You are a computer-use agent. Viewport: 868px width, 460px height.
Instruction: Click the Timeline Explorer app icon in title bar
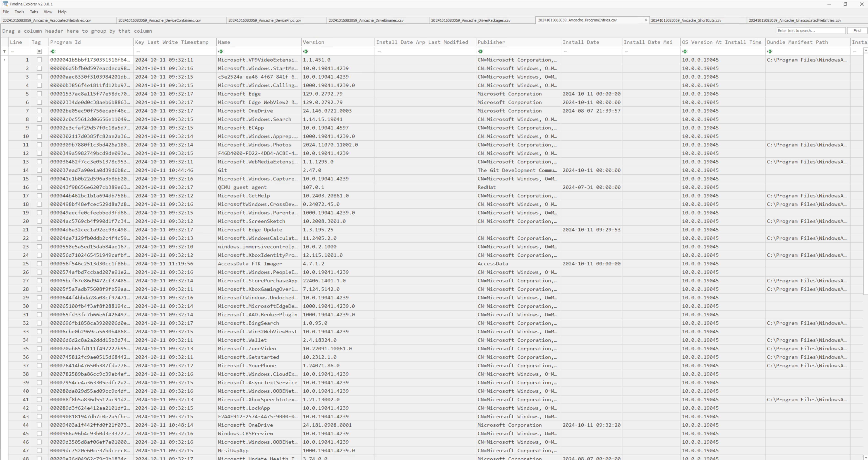[5, 4]
